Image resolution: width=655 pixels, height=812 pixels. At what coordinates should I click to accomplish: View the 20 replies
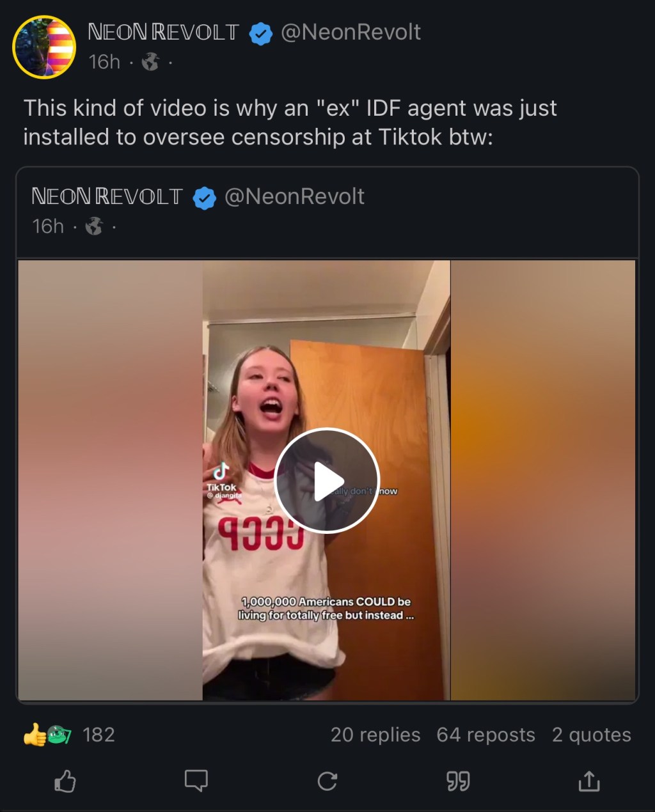point(375,735)
